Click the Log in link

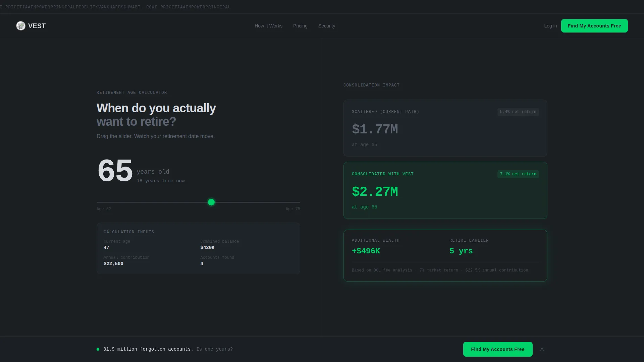(550, 26)
